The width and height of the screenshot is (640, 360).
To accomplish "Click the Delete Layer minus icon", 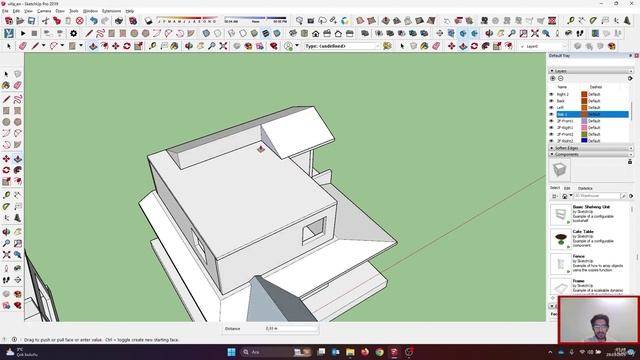I will tap(560, 78).
